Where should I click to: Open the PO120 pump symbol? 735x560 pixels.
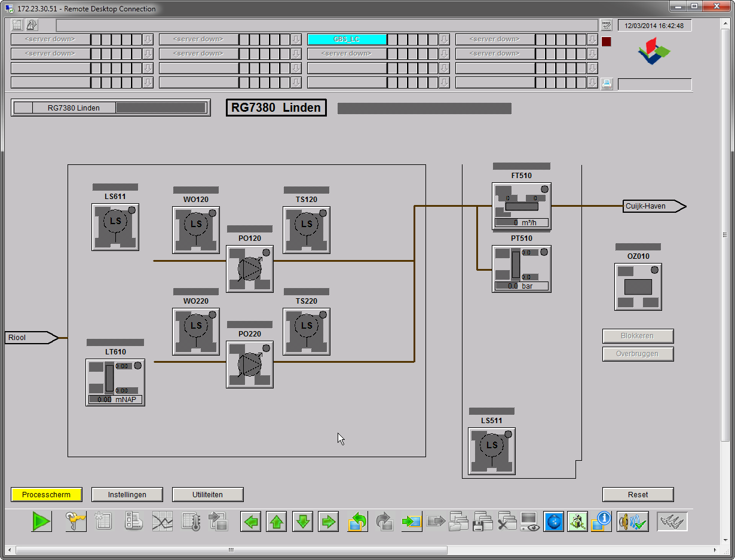click(250, 269)
